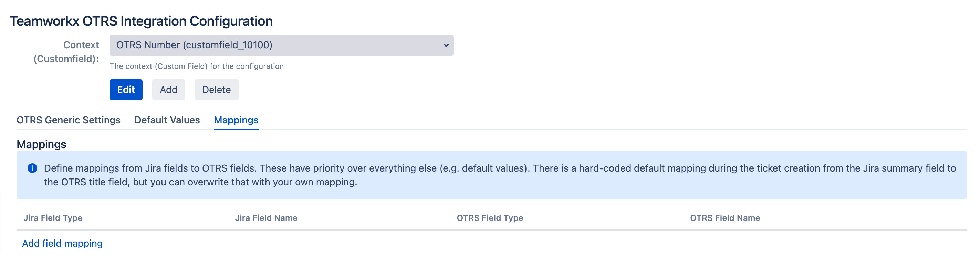Switch to OTRS Generic Settings tab
980x266 pixels.
[x=69, y=120]
